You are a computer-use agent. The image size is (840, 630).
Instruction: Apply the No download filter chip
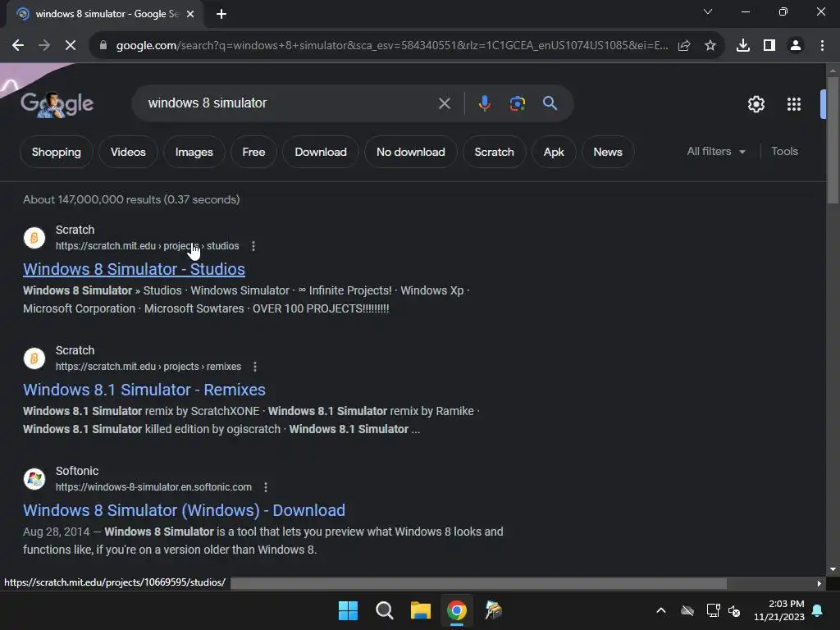coord(410,152)
